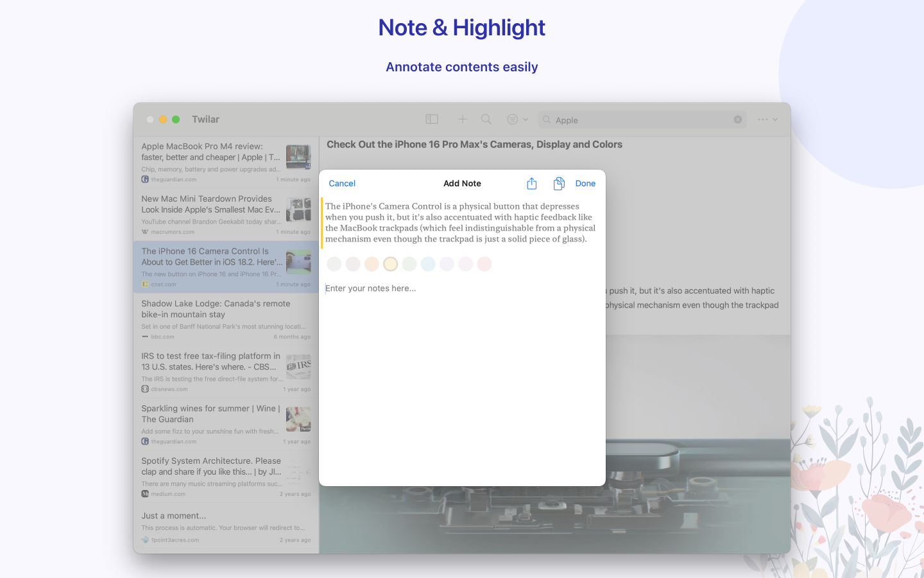
Task: Select the pale green highlight color
Action: tap(409, 264)
